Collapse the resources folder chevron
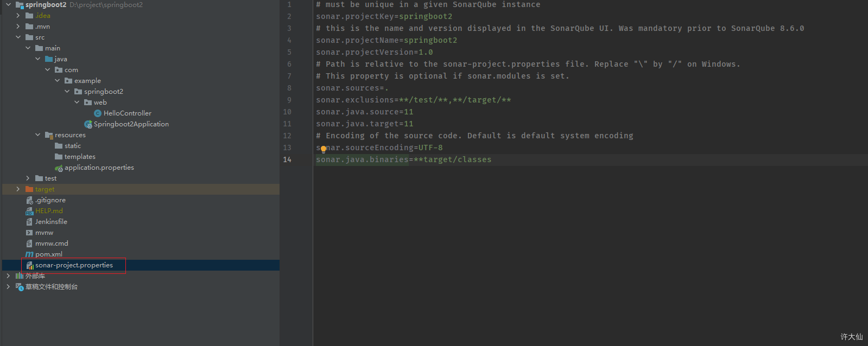Screen dimensions: 868x346 (38, 135)
